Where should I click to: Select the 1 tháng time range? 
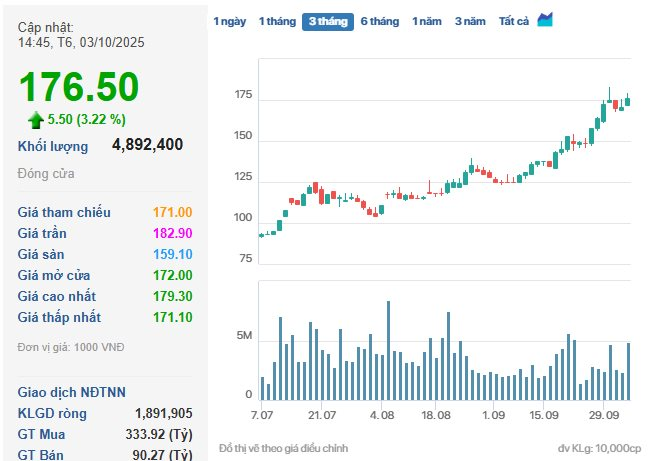point(276,21)
